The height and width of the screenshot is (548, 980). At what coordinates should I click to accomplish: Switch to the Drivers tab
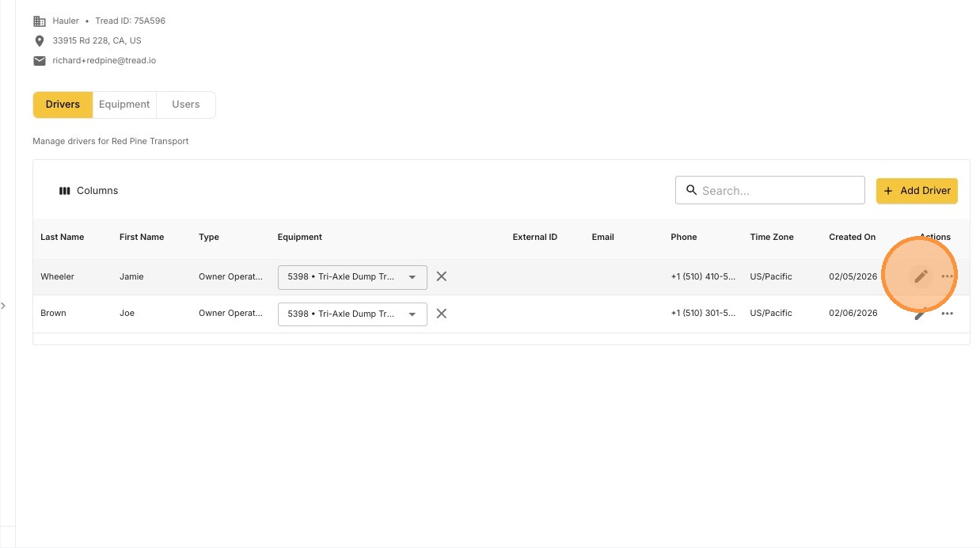pyautogui.click(x=63, y=105)
